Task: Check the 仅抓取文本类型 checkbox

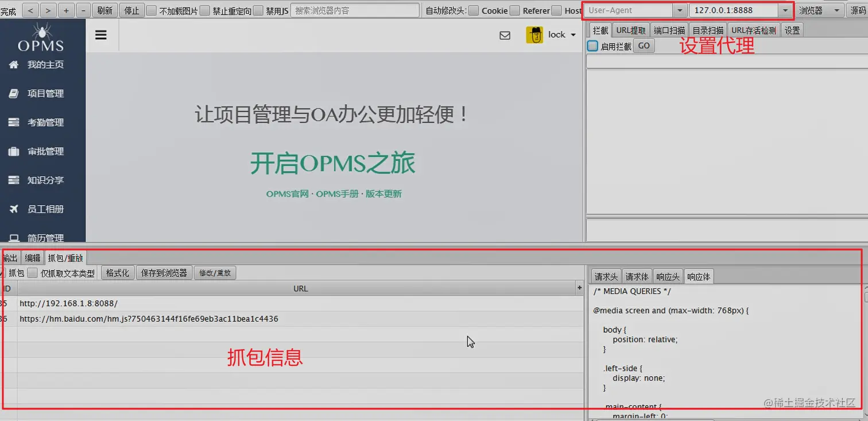Action: (x=33, y=273)
